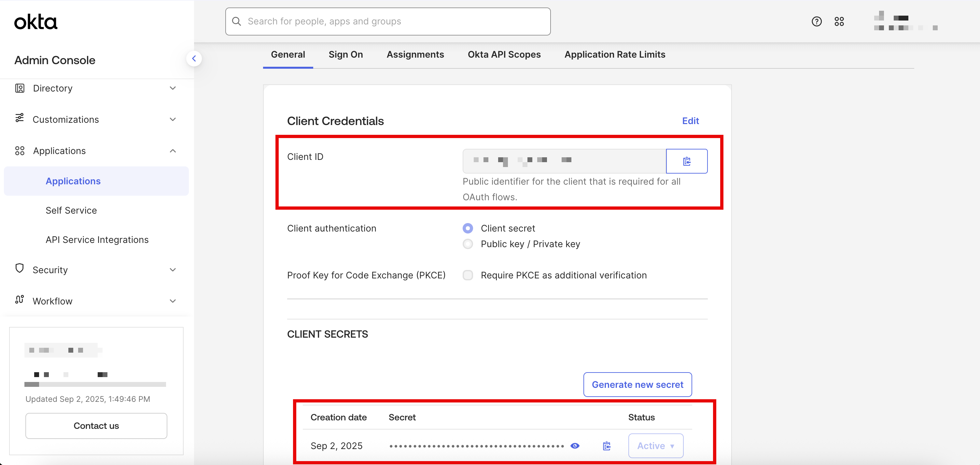This screenshot has height=465, width=980.
Task: Enable Require PKCE as additional verification
Action: [x=468, y=275]
